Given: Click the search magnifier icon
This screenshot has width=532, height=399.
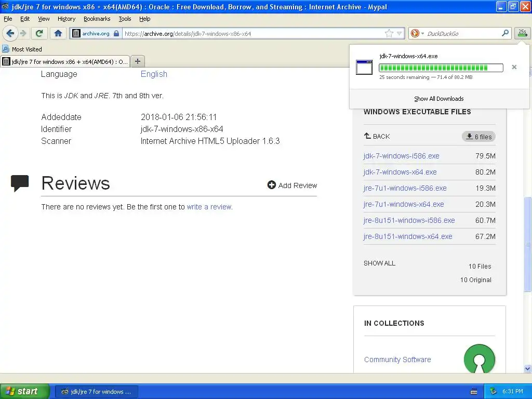Looking at the screenshot, I should coord(505,33).
